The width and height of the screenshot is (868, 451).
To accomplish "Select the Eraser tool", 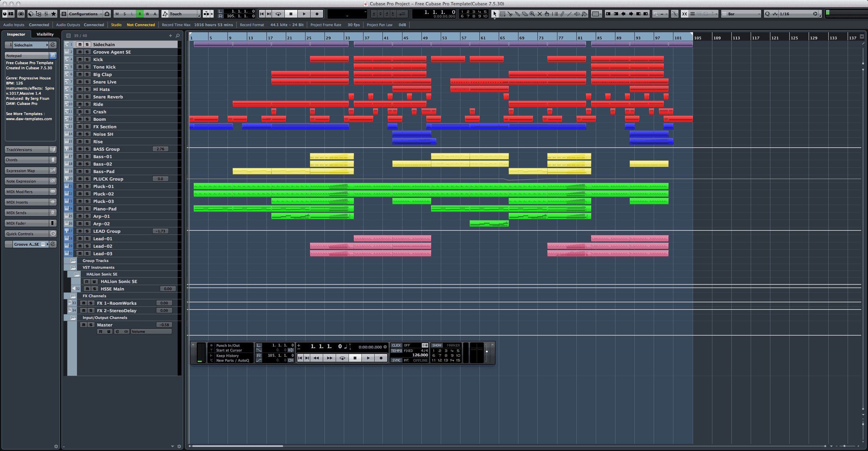I will point(525,14).
